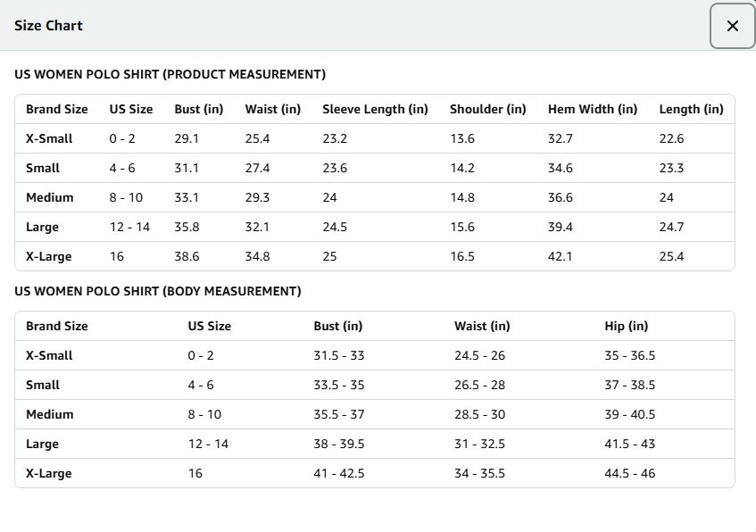This screenshot has width=756, height=532.
Task: Select the Product Measurement table heading
Action: pos(170,74)
